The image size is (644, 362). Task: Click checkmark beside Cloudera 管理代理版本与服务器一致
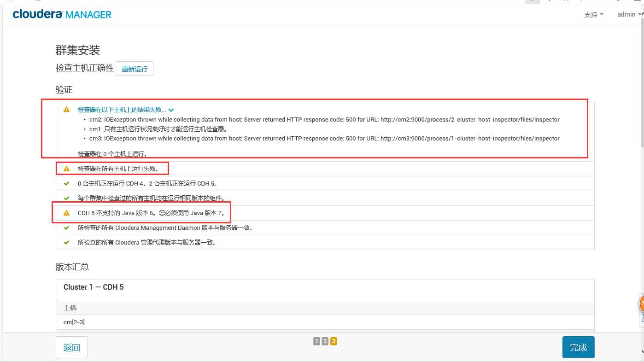point(67,242)
